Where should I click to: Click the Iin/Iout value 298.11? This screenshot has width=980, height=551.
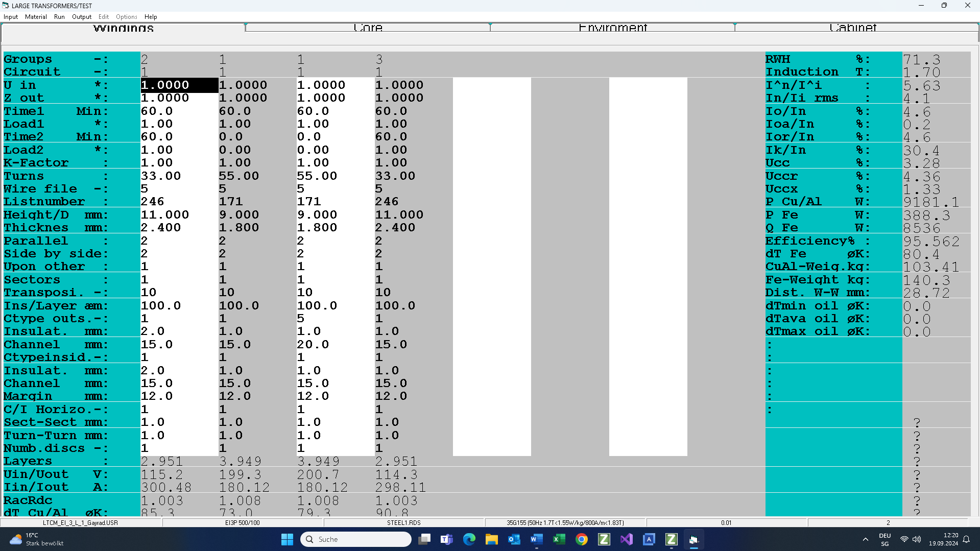(x=400, y=488)
